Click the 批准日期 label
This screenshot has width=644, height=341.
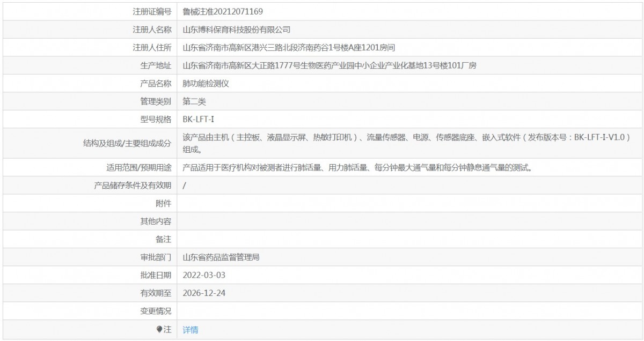point(156,275)
